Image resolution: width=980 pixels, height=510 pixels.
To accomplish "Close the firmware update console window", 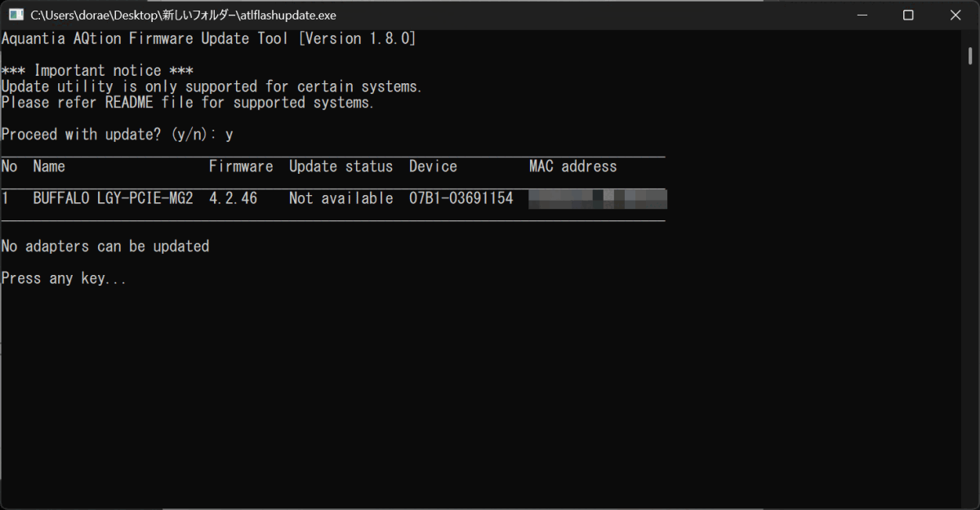I will [x=955, y=16].
